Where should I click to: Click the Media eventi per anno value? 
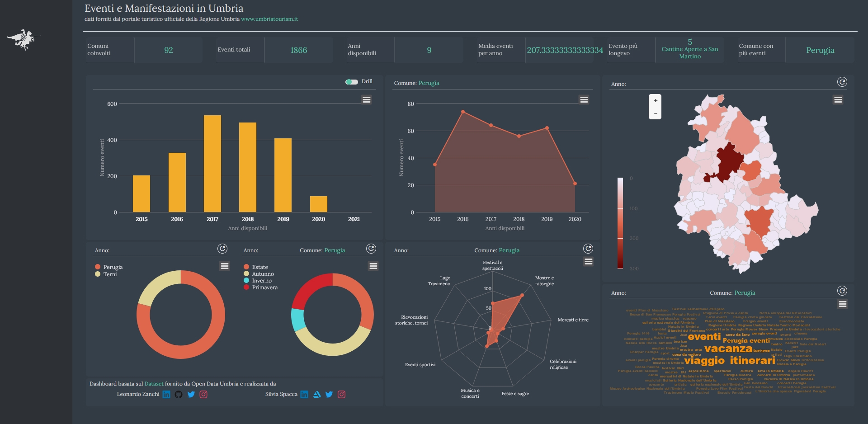[x=565, y=50]
